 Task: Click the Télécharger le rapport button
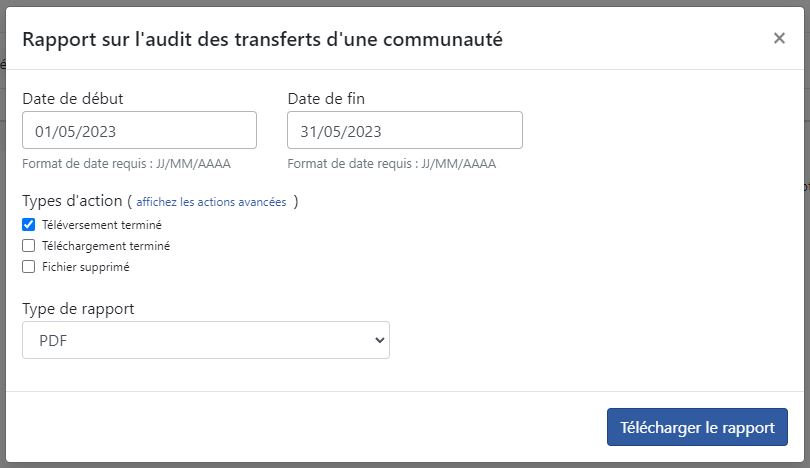[x=697, y=427]
